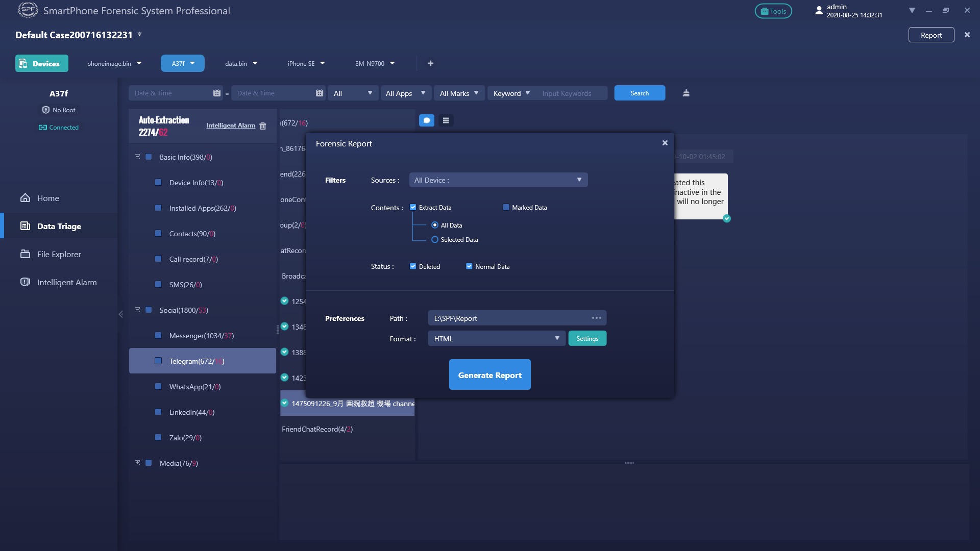This screenshot has width=980, height=551.
Task: Add new device with plus icon
Action: pyautogui.click(x=430, y=63)
